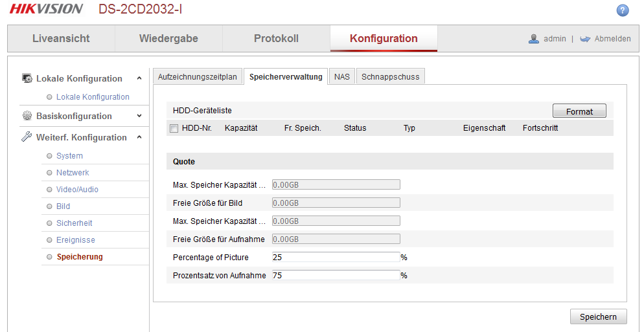
Task: Click the Speichern button
Action: [x=598, y=317]
